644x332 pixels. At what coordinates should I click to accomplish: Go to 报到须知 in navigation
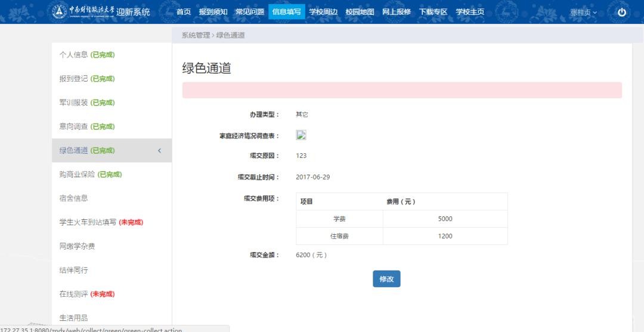coord(213,12)
